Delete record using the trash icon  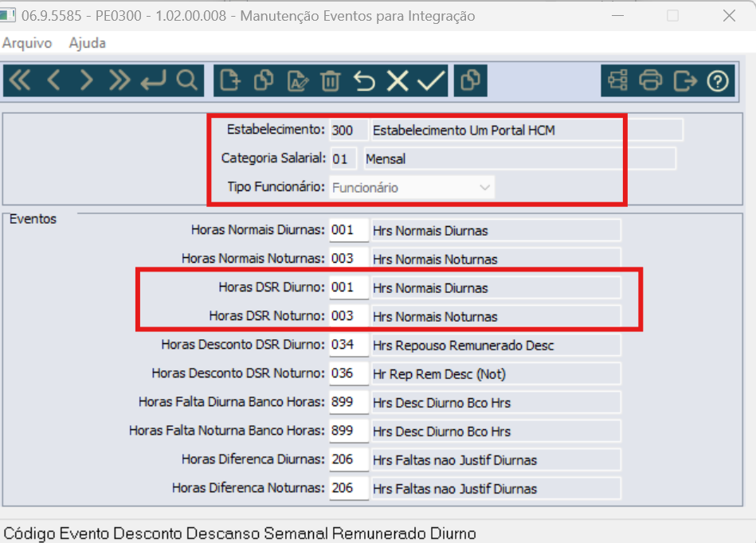coord(331,80)
